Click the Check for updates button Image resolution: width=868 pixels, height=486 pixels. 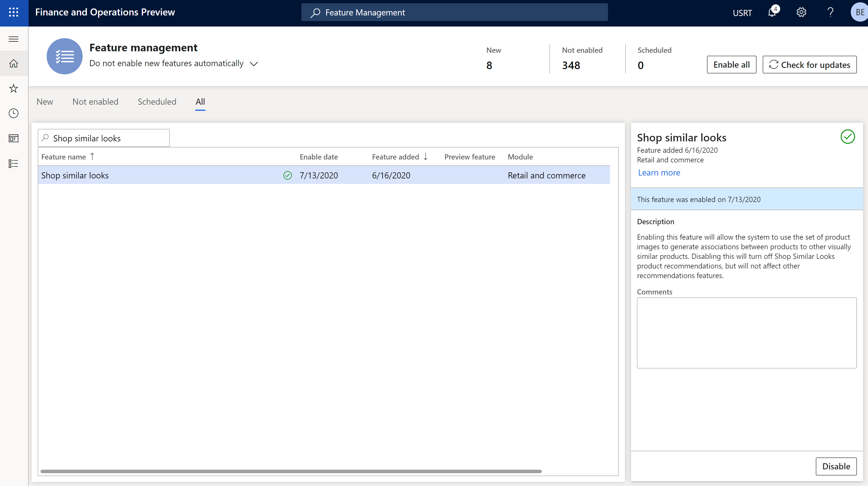click(809, 64)
